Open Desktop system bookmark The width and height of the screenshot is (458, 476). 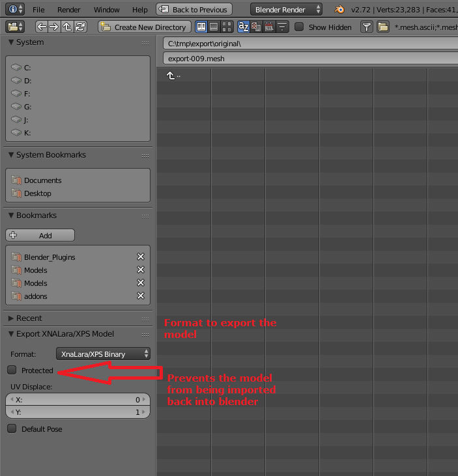pyautogui.click(x=78, y=193)
